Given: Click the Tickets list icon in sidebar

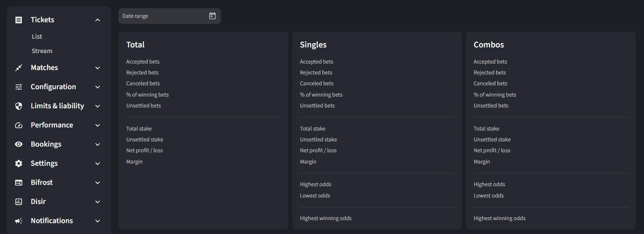Looking at the screenshot, I should (19, 20).
